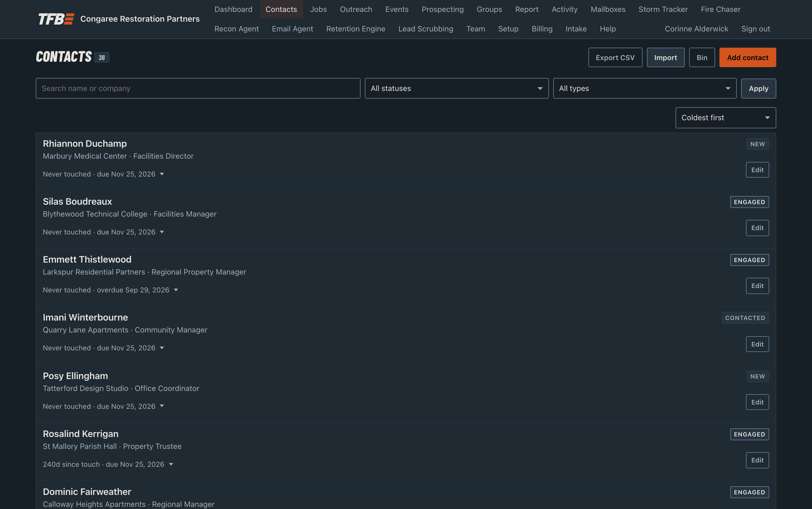This screenshot has width=812, height=509.
Task: Go to the Fire Chaser page
Action: point(721,9)
